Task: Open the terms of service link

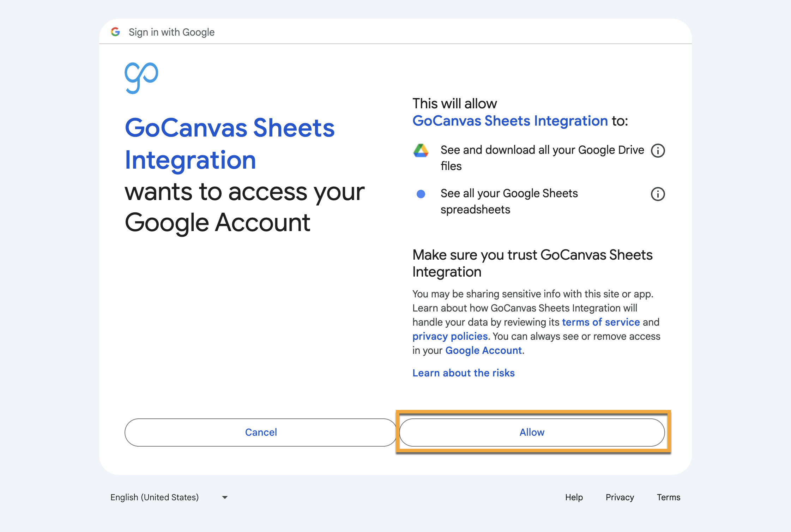Action: (x=601, y=322)
